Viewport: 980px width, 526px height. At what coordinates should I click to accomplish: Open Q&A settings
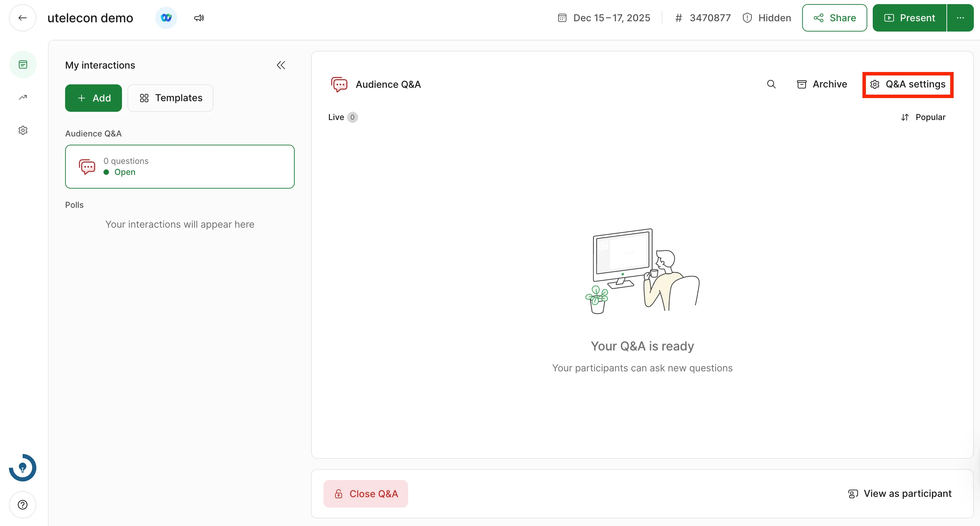(908, 84)
